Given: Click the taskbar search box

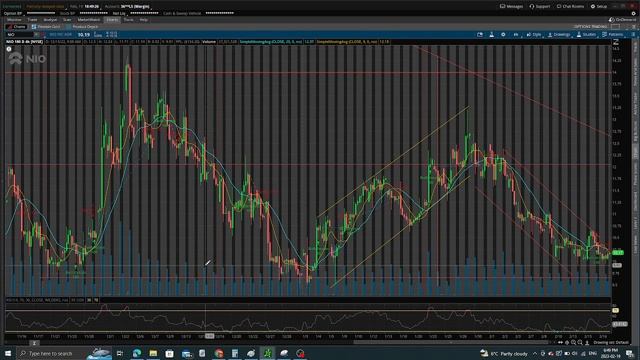Looking at the screenshot, I should 64,353.
